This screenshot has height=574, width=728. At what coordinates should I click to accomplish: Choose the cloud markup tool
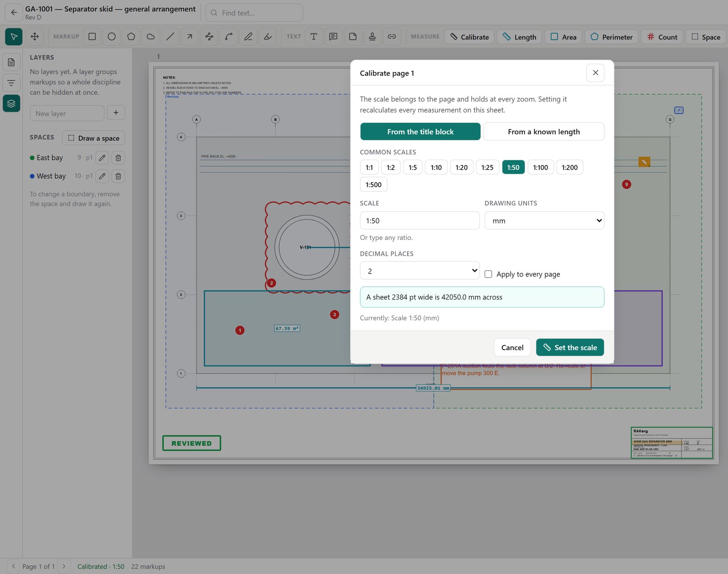pos(151,36)
